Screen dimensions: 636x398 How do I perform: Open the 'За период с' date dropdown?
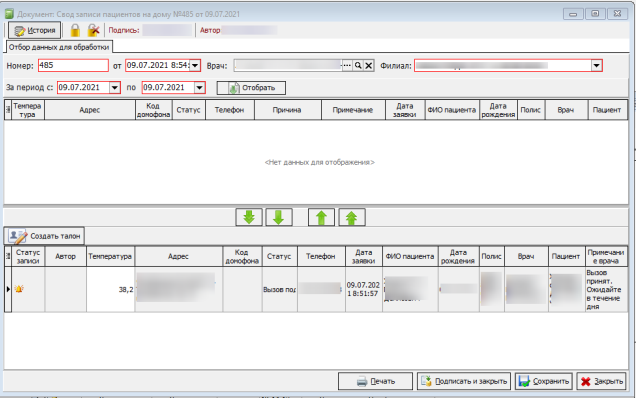point(115,88)
